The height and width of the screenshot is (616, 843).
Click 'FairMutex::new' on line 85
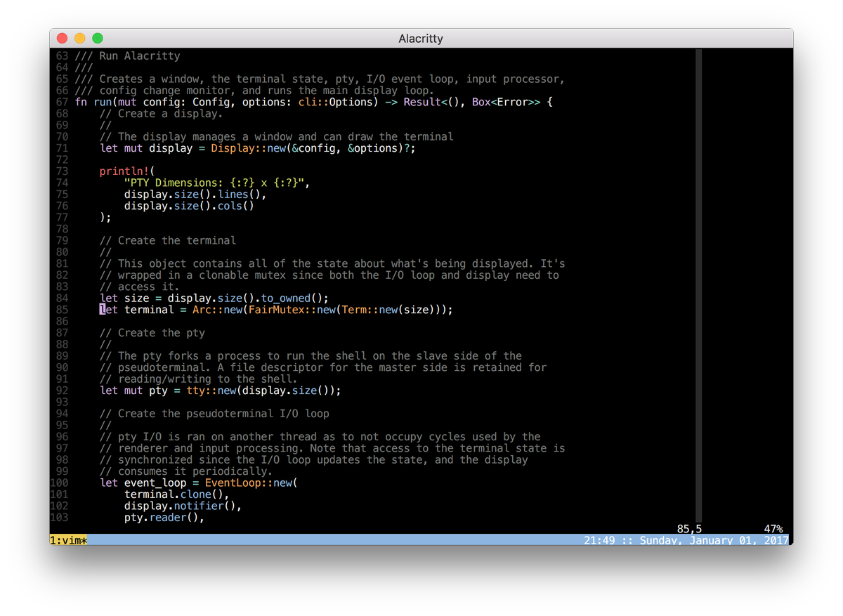tap(292, 310)
